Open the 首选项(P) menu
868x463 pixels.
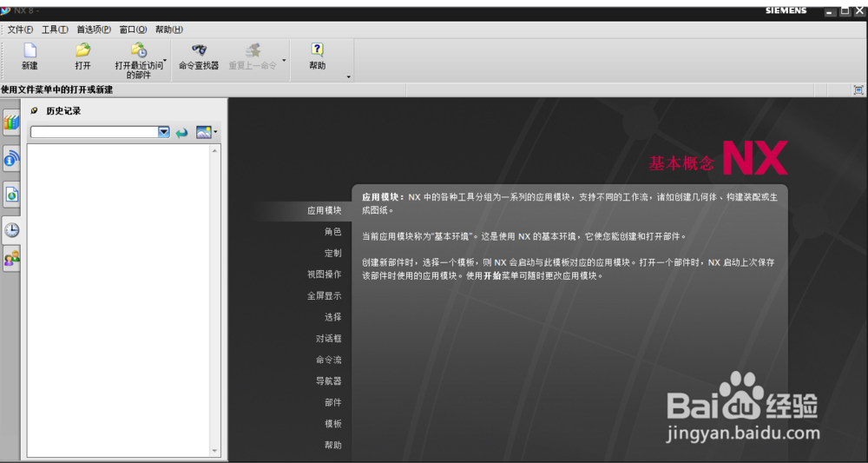point(94,30)
